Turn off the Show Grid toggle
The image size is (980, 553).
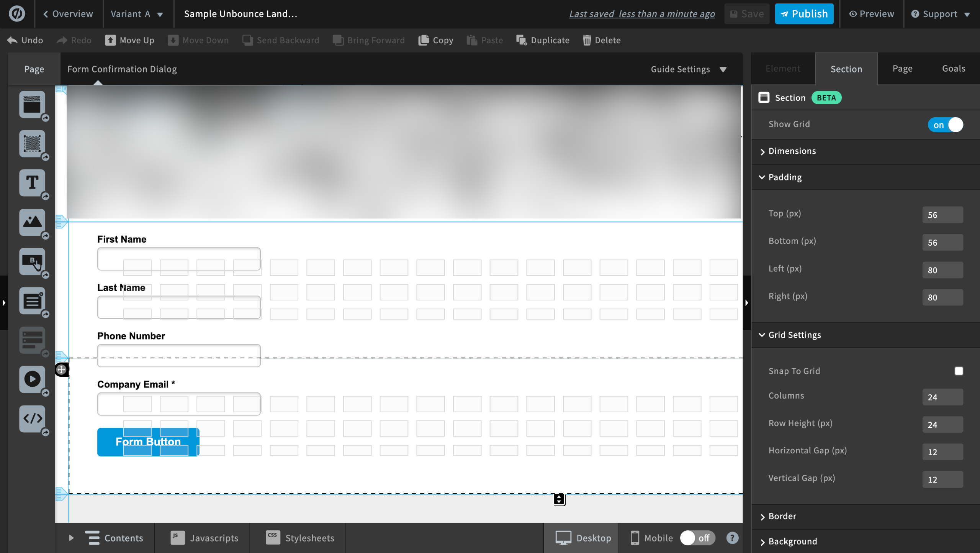click(945, 125)
